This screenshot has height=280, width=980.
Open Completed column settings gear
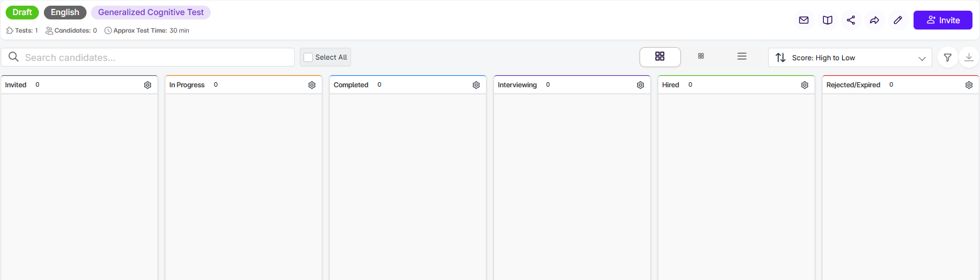coord(476,85)
